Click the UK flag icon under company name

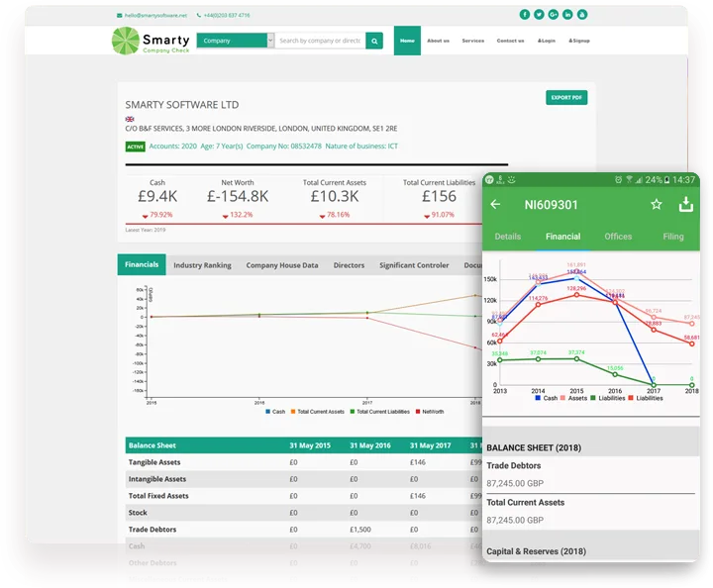pyautogui.click(x=130, y=119)
